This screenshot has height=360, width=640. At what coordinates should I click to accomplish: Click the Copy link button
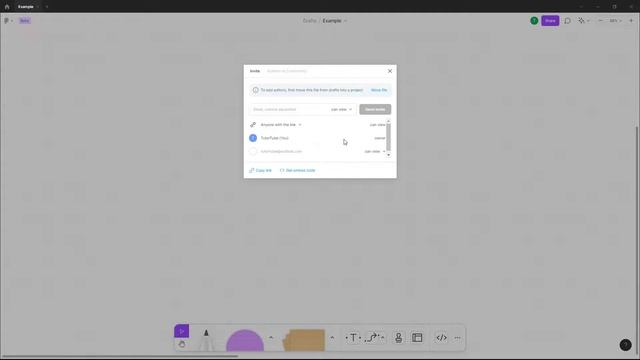[260, 170]
